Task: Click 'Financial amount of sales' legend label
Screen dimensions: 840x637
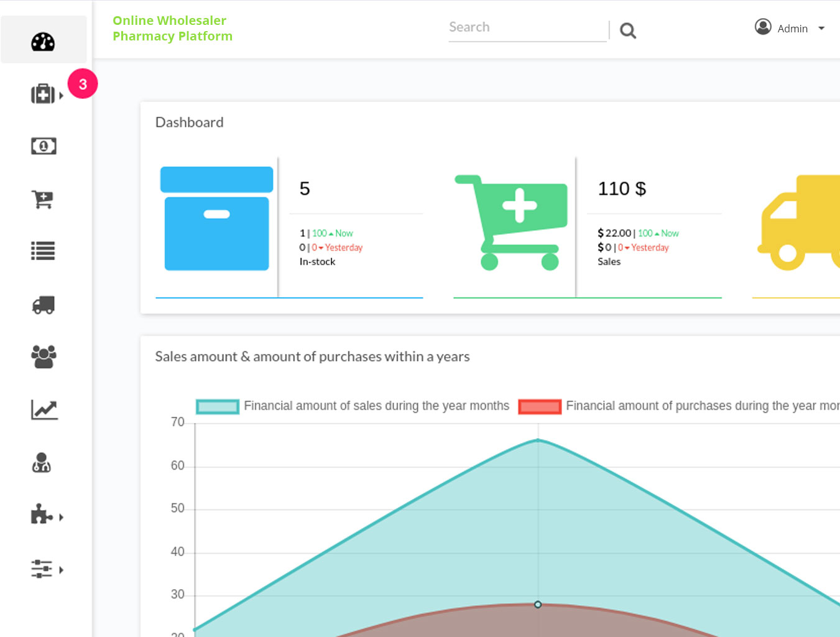Action: 376,406
